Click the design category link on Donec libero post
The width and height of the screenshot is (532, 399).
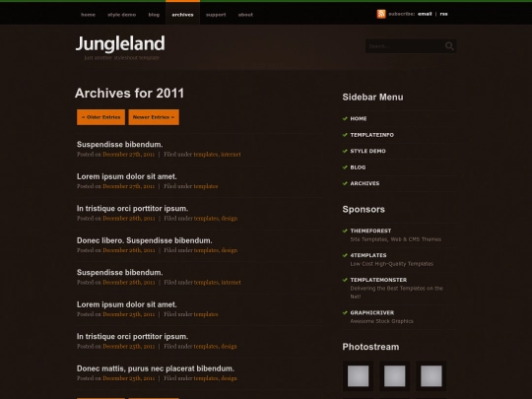(x=230, y=250)
